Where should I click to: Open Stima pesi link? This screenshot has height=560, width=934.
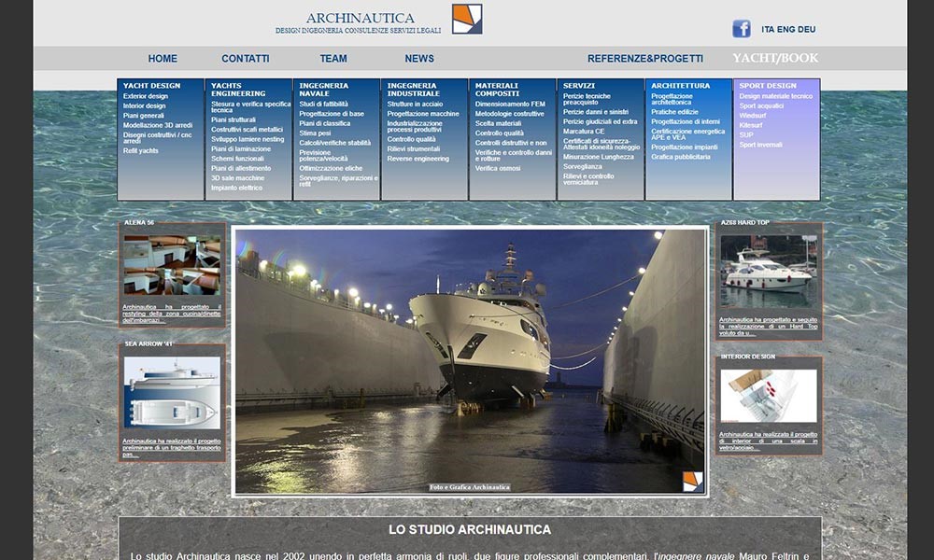coord(315,133)
